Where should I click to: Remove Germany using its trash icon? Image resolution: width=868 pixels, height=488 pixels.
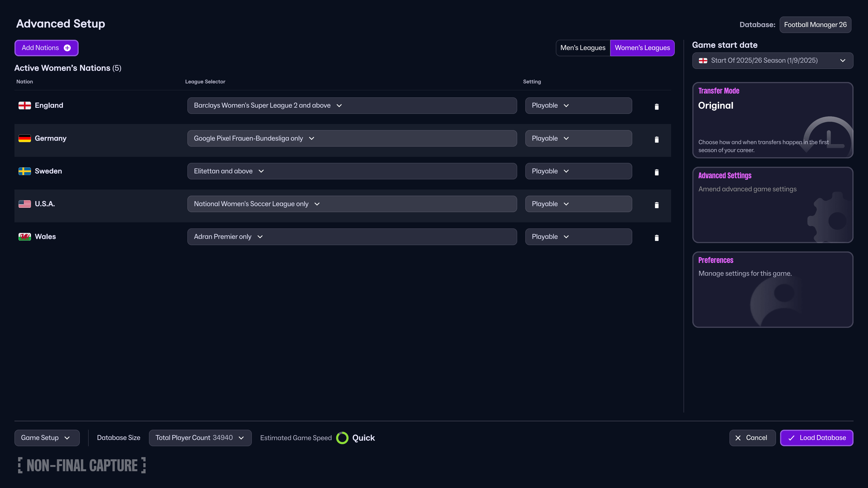(656, 139)
